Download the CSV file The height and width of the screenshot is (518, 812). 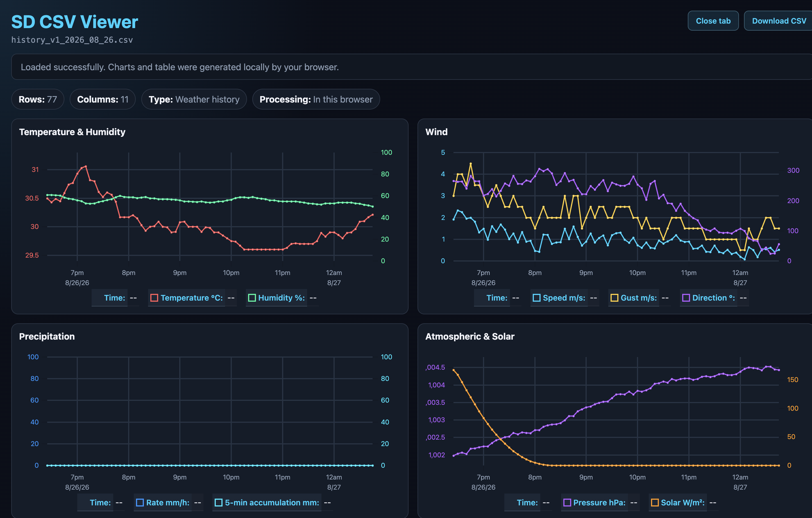(x=779, y=21)
